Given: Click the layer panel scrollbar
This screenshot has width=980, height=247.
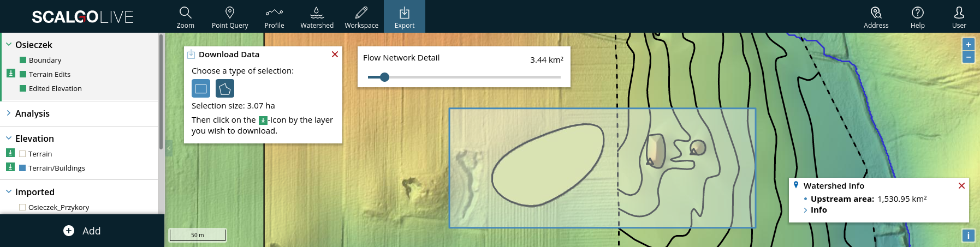Looking at the screenshot, I should (161, 92).
